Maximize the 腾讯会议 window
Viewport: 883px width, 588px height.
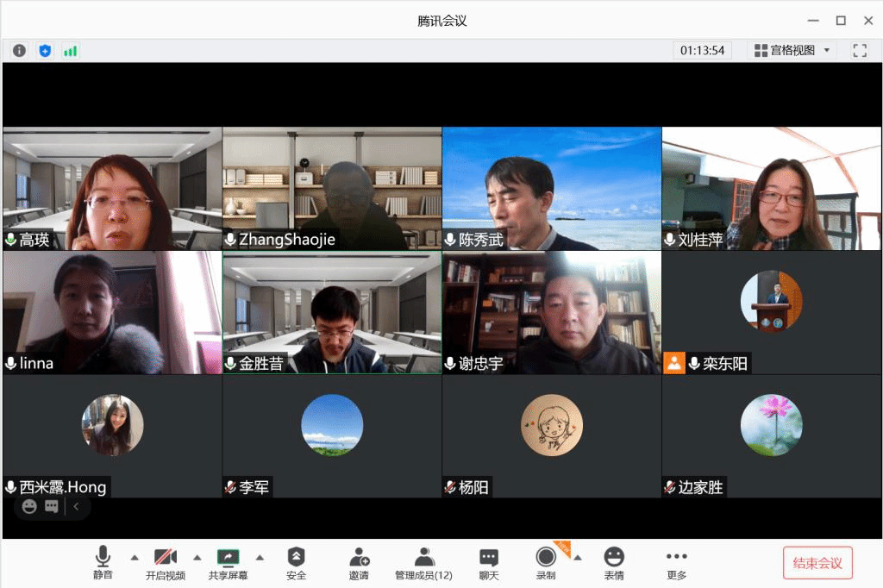(x=841, y=21)
